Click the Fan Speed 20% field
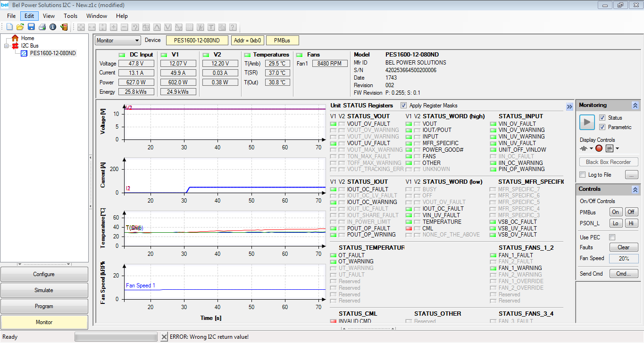This screenshot has width=644, height=343. click(x=623, y=258)
